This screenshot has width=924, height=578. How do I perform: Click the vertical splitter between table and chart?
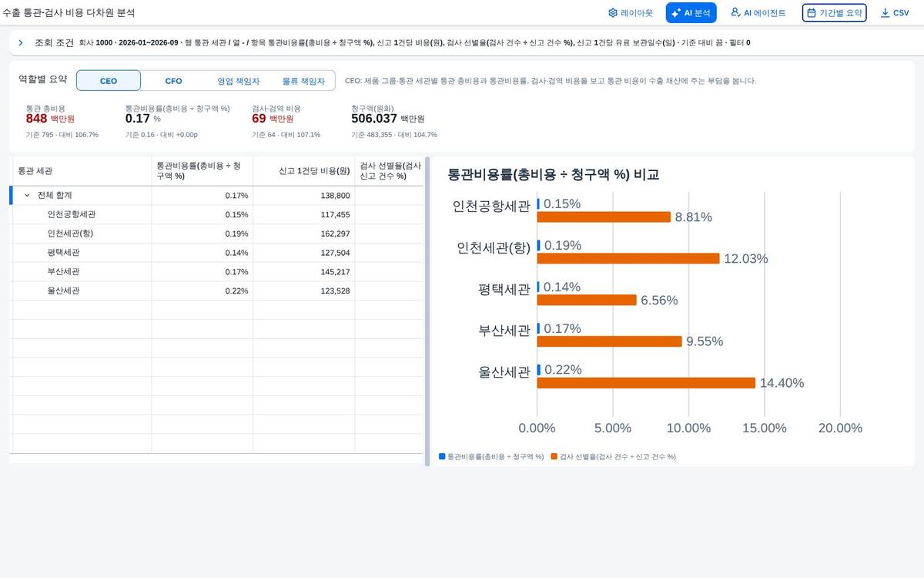coord(427,311)
